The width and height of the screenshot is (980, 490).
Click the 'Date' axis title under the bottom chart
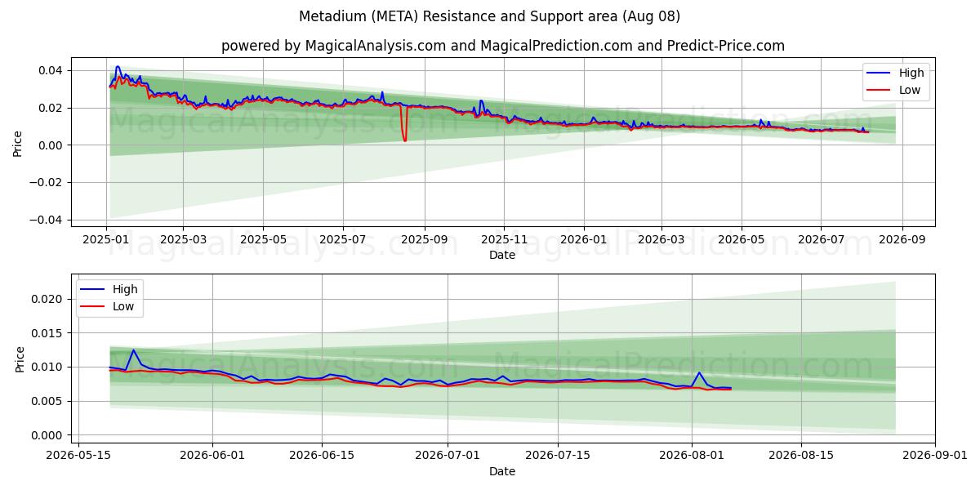tap(502, 471)
